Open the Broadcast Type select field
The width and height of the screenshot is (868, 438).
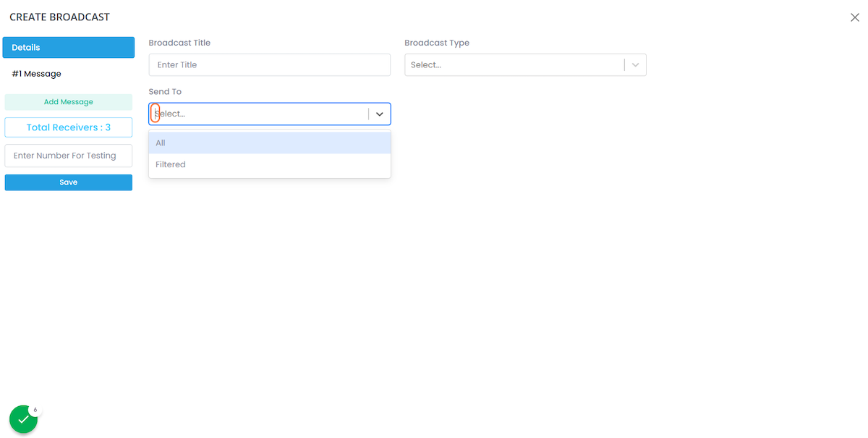tap(514, 65)
